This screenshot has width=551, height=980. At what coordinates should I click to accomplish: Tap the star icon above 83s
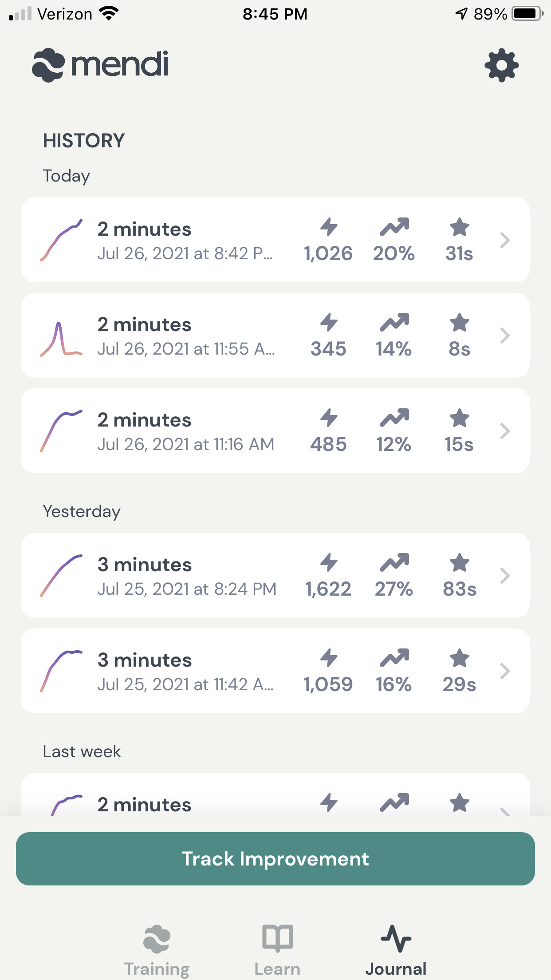tap(459, 562)
